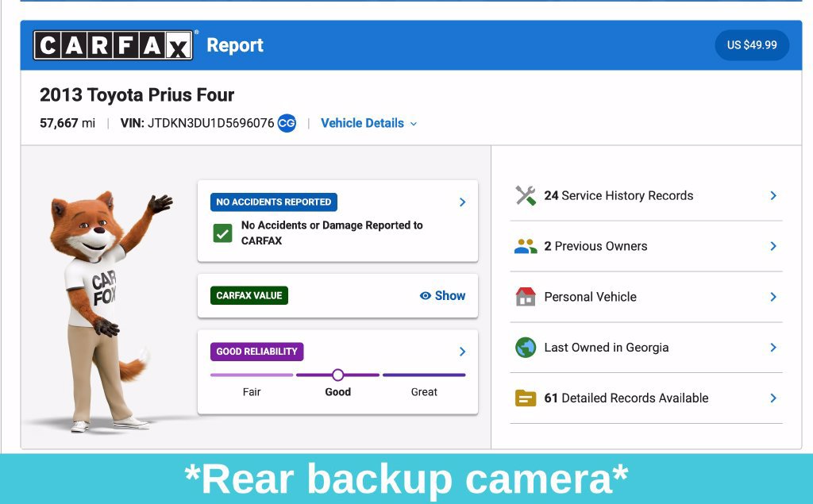The height and width of the screenshot is (504, 813).
Task: Open chevron for 24 Service History Records
Action: [x=773, y=195]
